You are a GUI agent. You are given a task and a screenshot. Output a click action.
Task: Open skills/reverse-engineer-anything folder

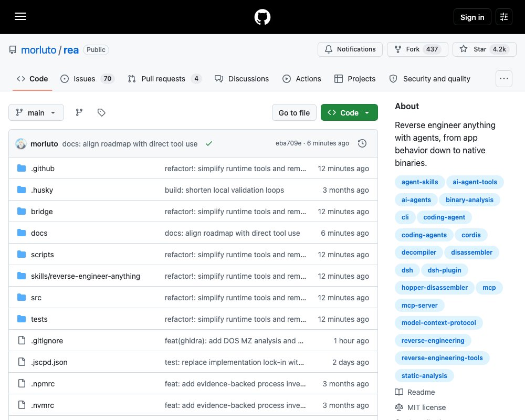point(86,276)
